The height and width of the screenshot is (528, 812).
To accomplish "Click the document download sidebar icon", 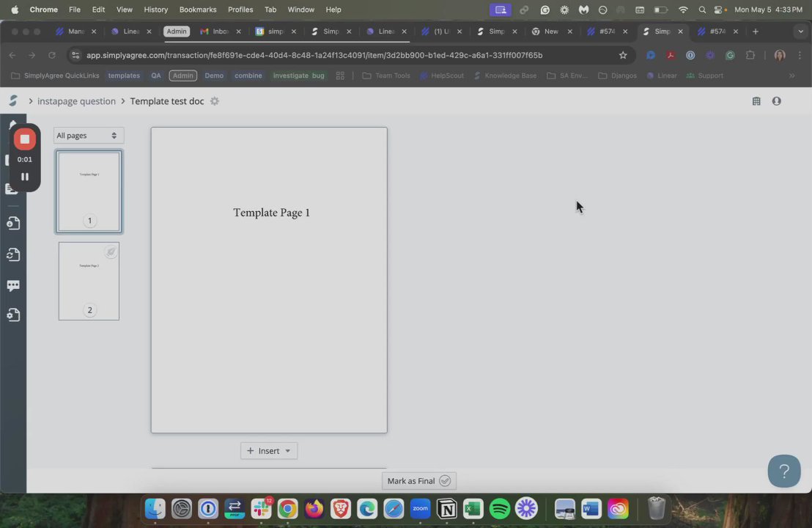I will click(x=13, y=223).
